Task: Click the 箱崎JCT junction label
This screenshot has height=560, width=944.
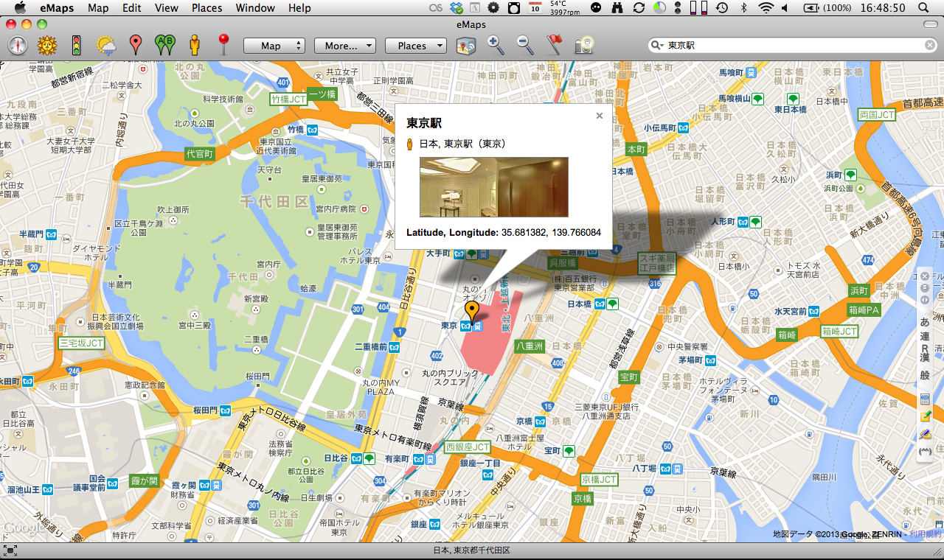Action: (x=839, y=332)
